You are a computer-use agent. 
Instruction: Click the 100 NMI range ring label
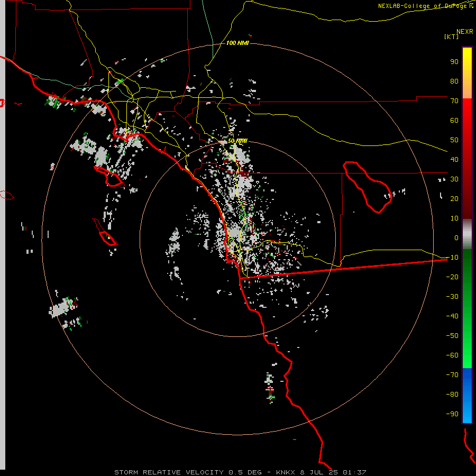[237, 43]
